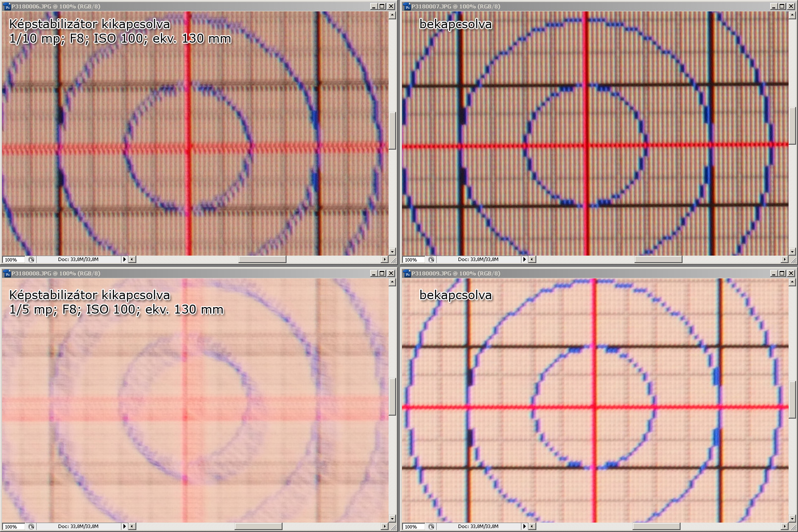798x532 pixels.
Task: Click the status bar preview icon in P3180008.JPG window
Action: click(31, 527)
